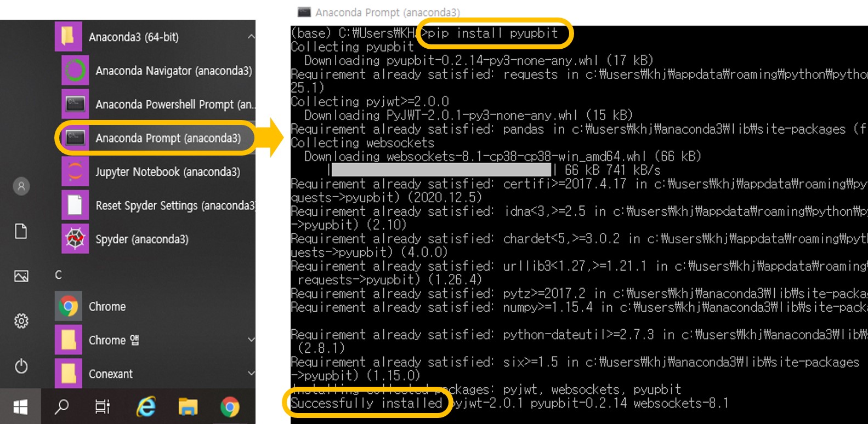Launch Anaconda Powershell Prompt entry
Screen dimensions: 868x424
(x=158, y=104)
